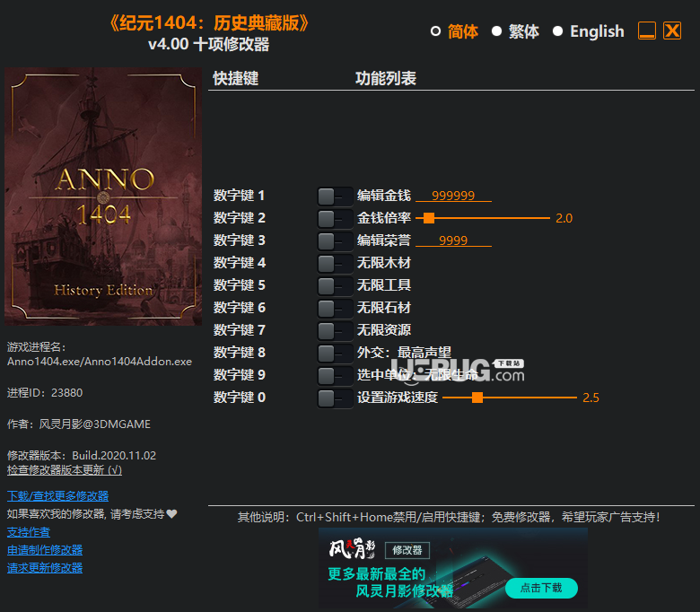Click the game speed value 2.5
700x612 pixels.
(x=591, y=398)
